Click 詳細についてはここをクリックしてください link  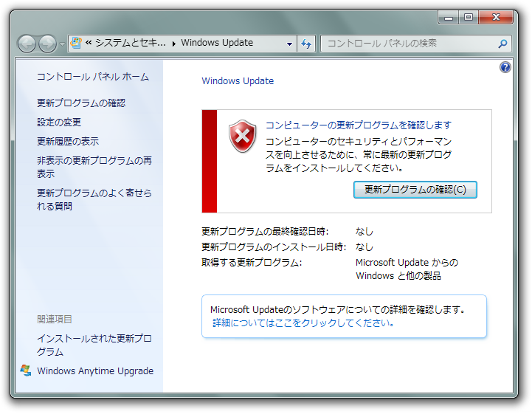(303, 323)
